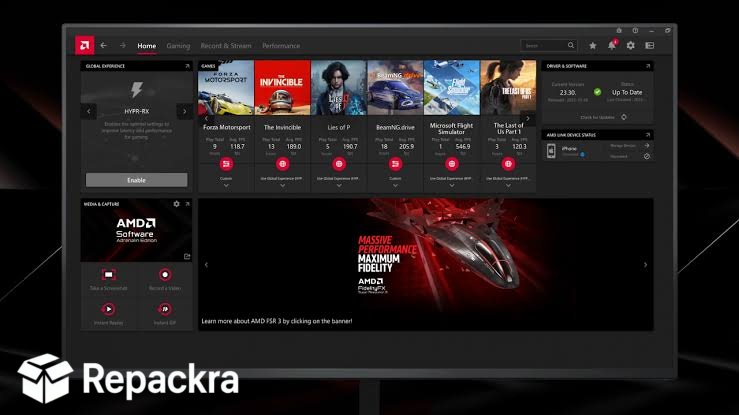
Task: Click The Invincible global profile icon
Action: click(282, 164)
